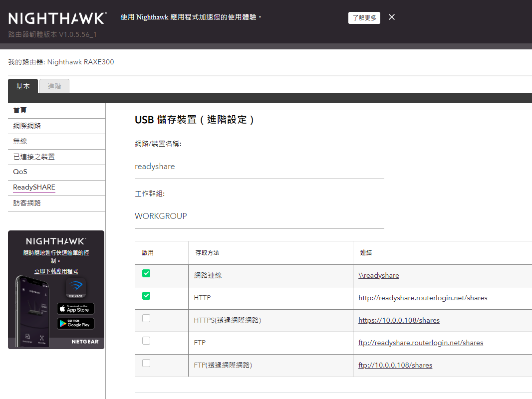This screenshot has width=532, height=399.
Task: Open the https://10.0.0.108/shares link
Action: pos(399,320)
